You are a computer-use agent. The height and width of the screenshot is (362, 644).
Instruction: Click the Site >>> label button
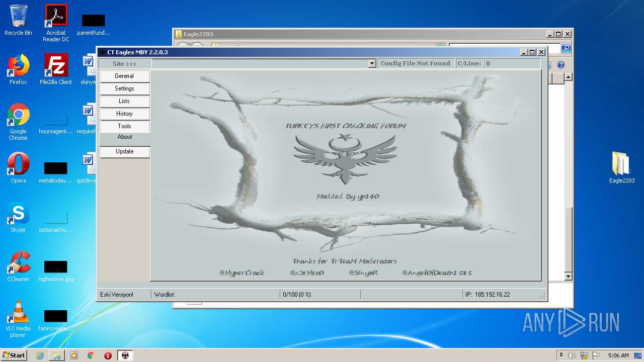[124, 63]
